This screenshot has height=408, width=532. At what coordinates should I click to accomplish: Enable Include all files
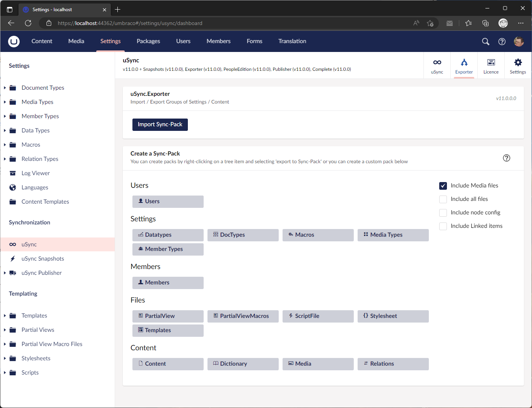[x=443, y=199]
